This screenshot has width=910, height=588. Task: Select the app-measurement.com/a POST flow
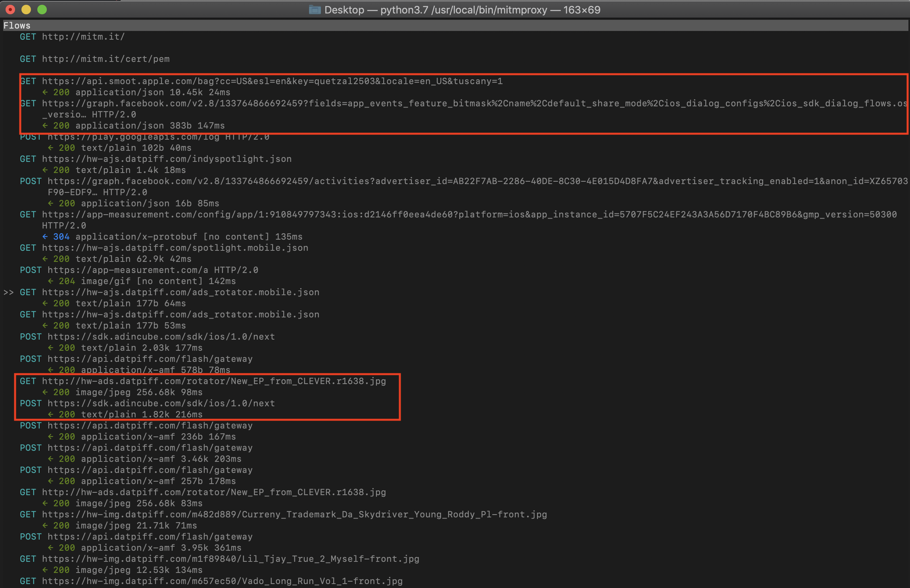point(139,270)
